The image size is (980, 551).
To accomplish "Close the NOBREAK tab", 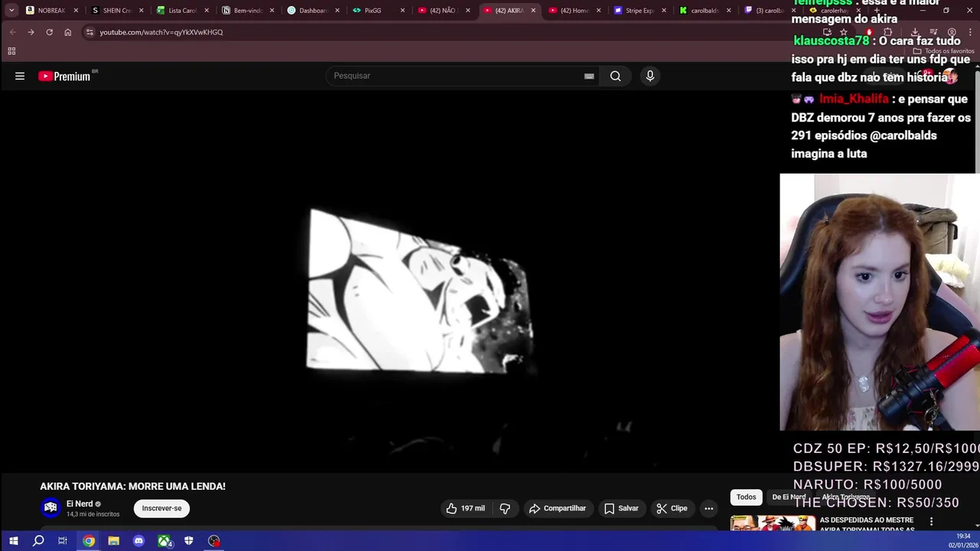I will [76, 11].
